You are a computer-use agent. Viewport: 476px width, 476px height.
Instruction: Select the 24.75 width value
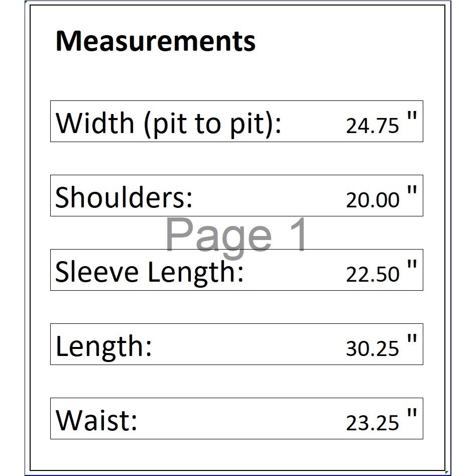pyautogui.click(x=372, y=126)
